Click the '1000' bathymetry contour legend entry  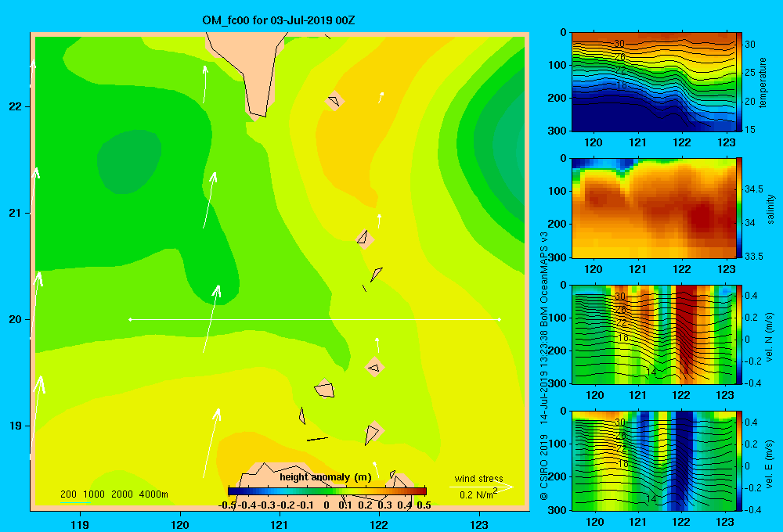[94, 494]
